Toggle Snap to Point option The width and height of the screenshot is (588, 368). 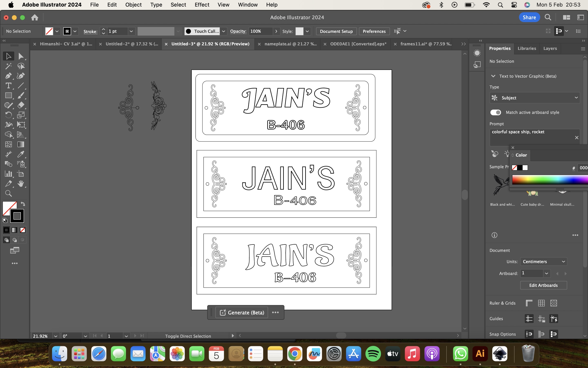coord(529,334)
